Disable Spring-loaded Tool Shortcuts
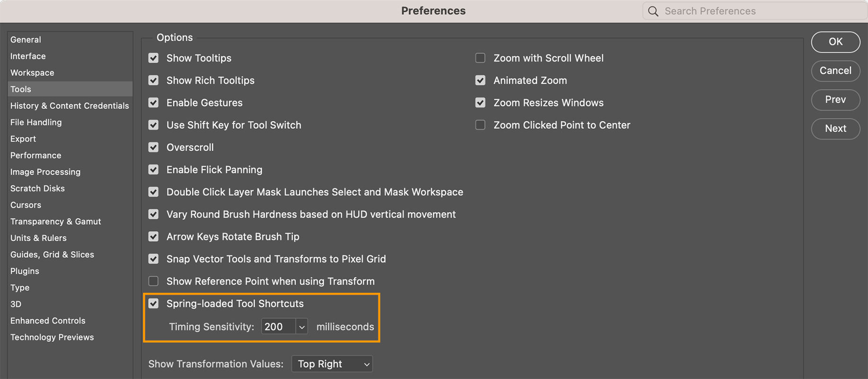The width and height of the screenshot is (868, 379). coord(153,304)
